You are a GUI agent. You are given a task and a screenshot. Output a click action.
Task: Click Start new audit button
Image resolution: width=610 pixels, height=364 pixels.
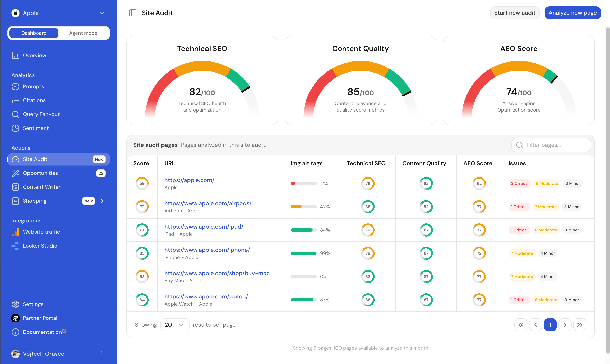click(515, 13)
